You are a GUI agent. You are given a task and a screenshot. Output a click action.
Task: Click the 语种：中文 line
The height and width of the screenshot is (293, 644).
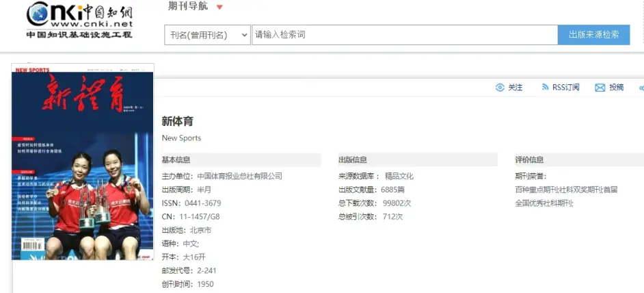[180, 244]
